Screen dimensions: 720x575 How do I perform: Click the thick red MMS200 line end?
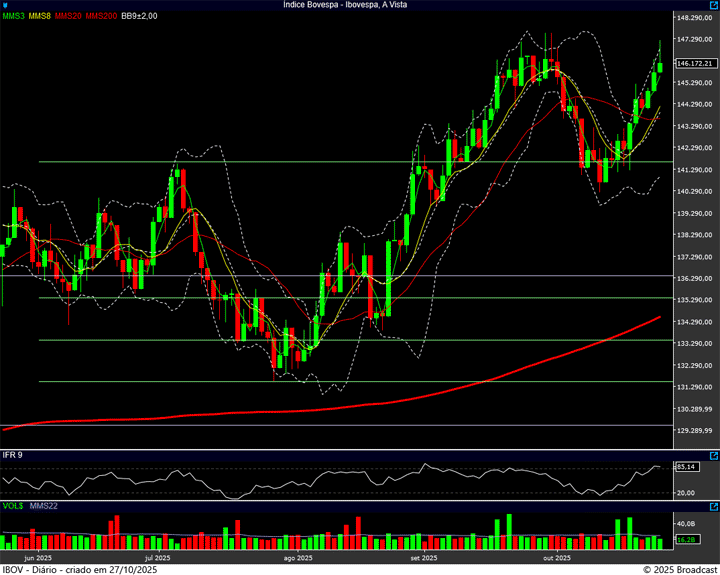660,317
